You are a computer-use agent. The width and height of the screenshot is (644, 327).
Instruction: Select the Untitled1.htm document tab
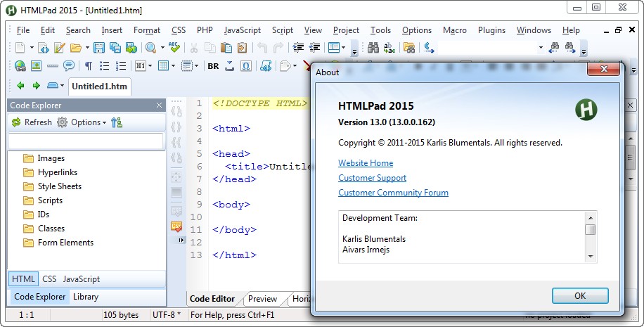tap(99, 86)
